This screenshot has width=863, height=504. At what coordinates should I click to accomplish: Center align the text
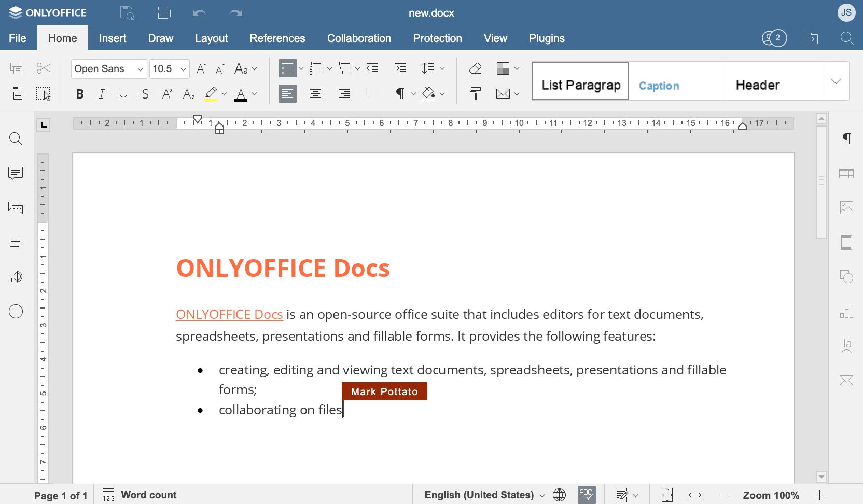point(315,93)
